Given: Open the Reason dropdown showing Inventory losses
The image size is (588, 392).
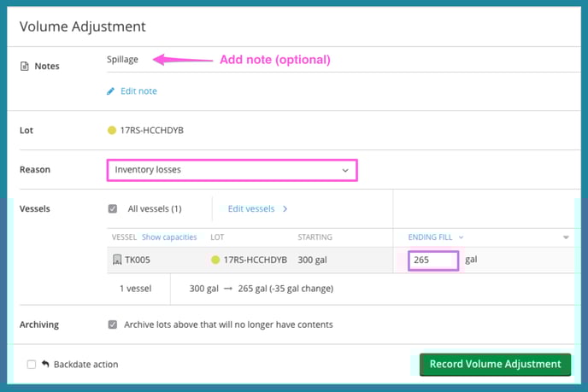Looking at the screenshot, I should coord(232,170).
